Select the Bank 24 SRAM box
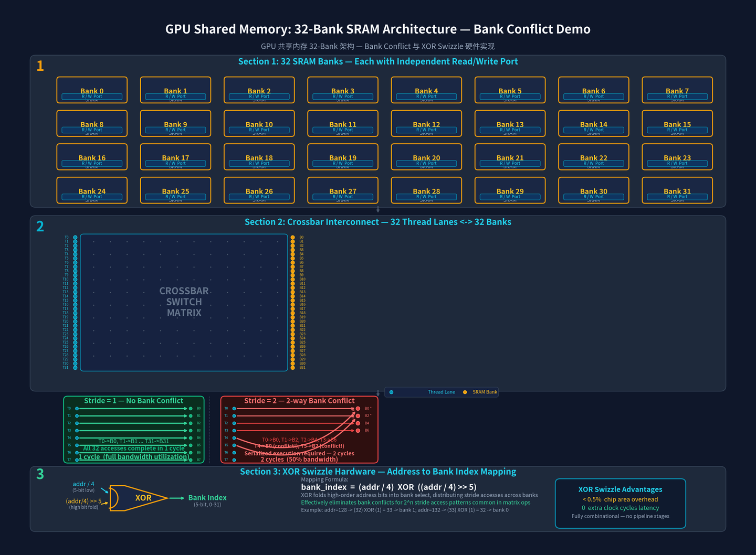The height and width of the screenshot is (555, 756). pos(92,190)
